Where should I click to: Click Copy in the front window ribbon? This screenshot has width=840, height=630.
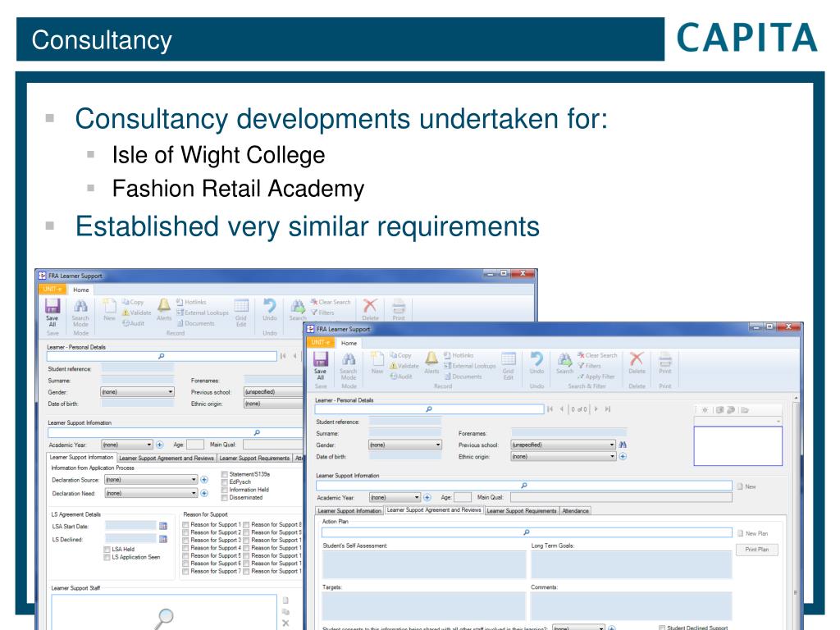[400, 355]
